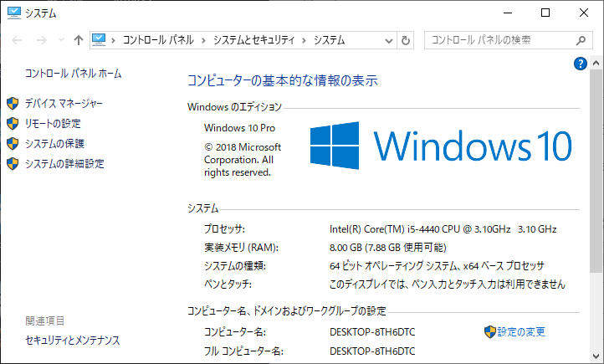604x364 pixels.
Task: Maximize the システム window
Action: pos(545,13)
